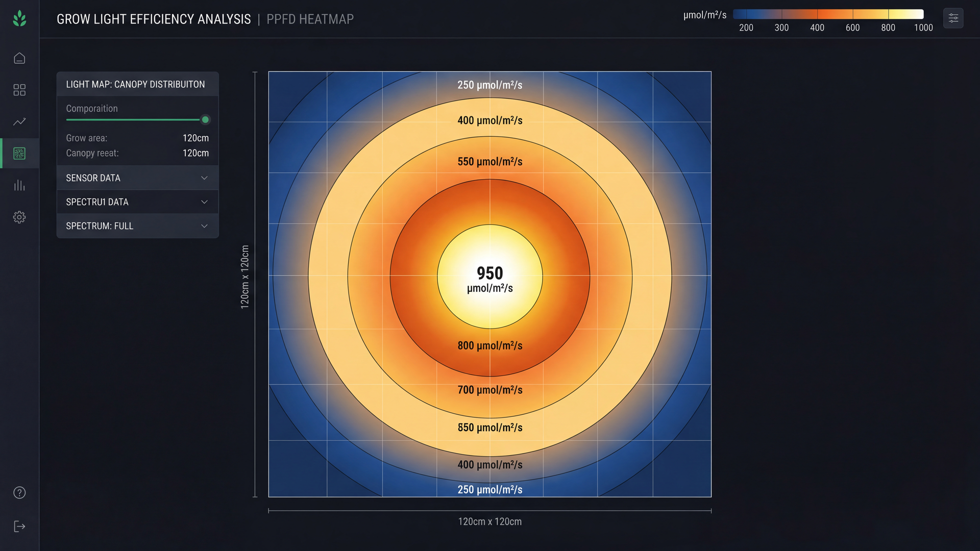Click the PPFD color scale gradient bar

(828, 14)
